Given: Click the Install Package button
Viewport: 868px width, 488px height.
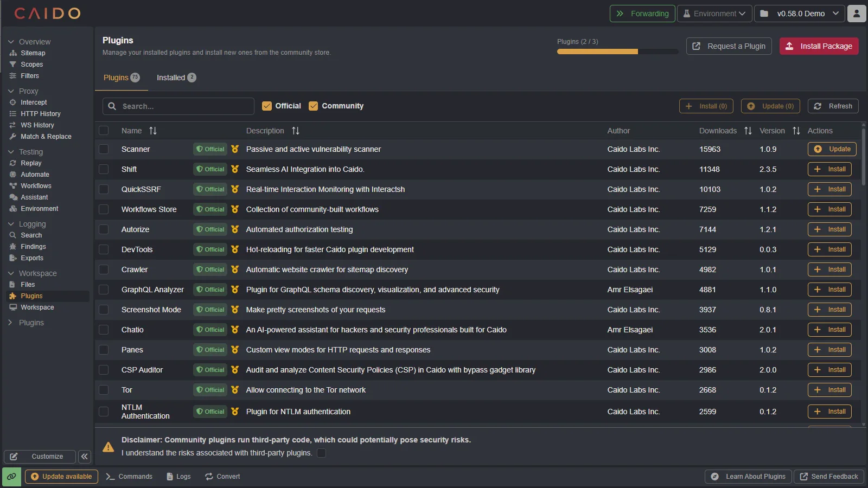Looking at the screenshot, I should [819, 46].
